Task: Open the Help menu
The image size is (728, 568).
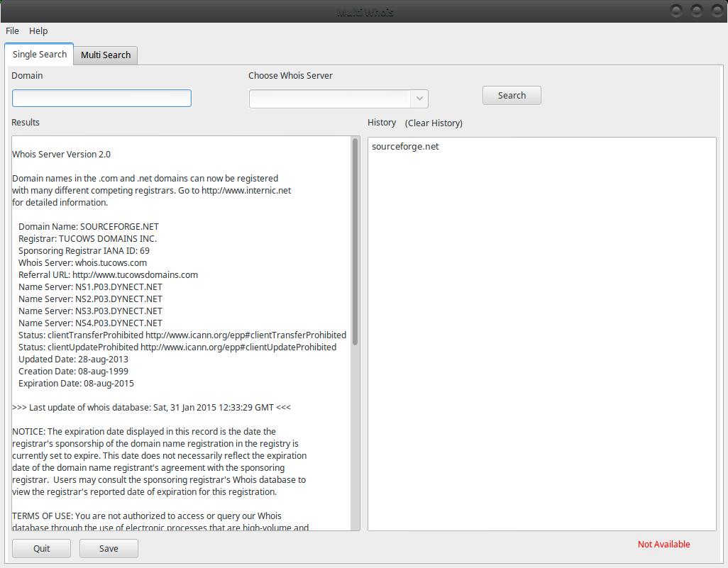Action: click(38, 31)
